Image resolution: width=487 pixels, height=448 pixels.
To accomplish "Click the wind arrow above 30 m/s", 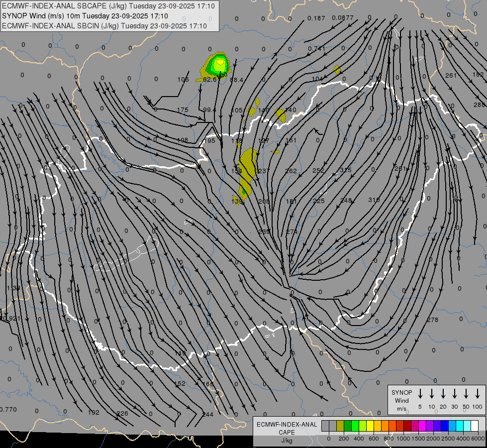I will click(x=454, y=393).
